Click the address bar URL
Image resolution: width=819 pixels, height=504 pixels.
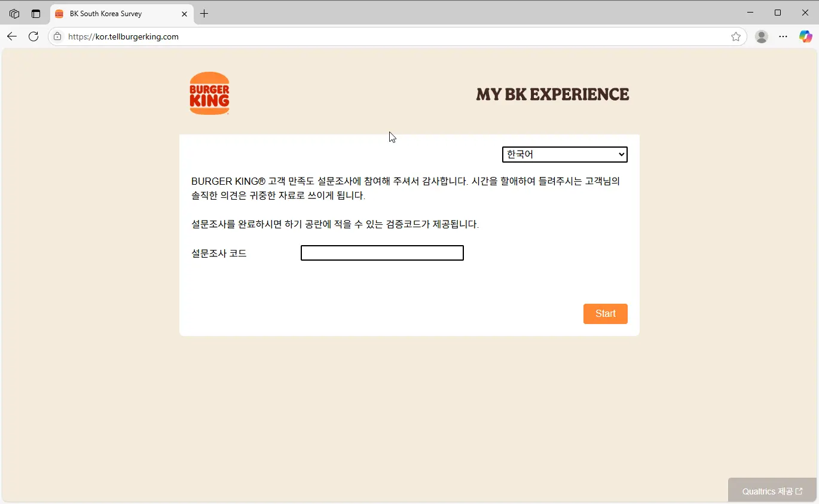coord(123,36)
